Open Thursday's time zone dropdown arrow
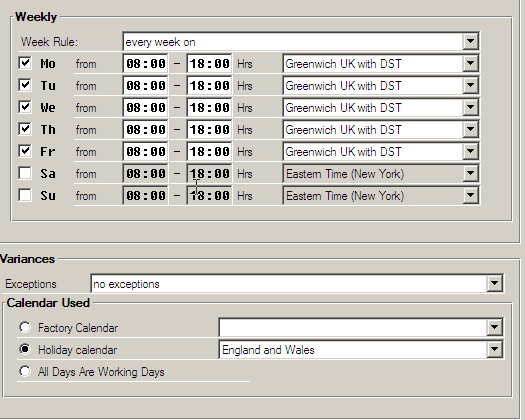525x420 pixels. [470, 129]
